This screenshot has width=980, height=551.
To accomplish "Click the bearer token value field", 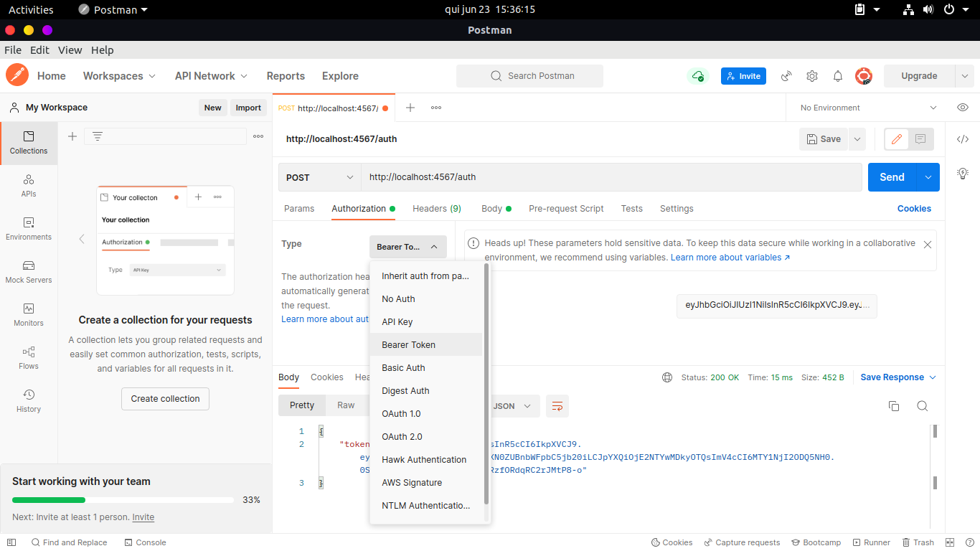I will tap(777, 306).
